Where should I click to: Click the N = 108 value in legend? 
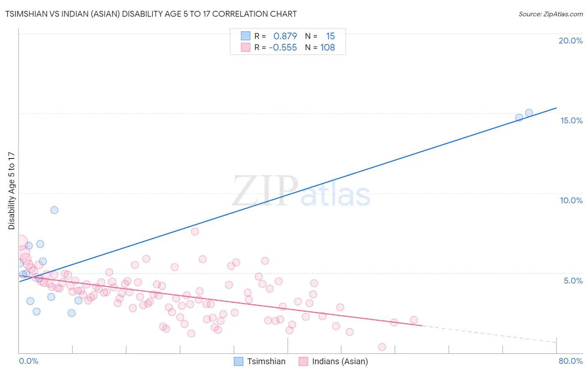(320, 47)
